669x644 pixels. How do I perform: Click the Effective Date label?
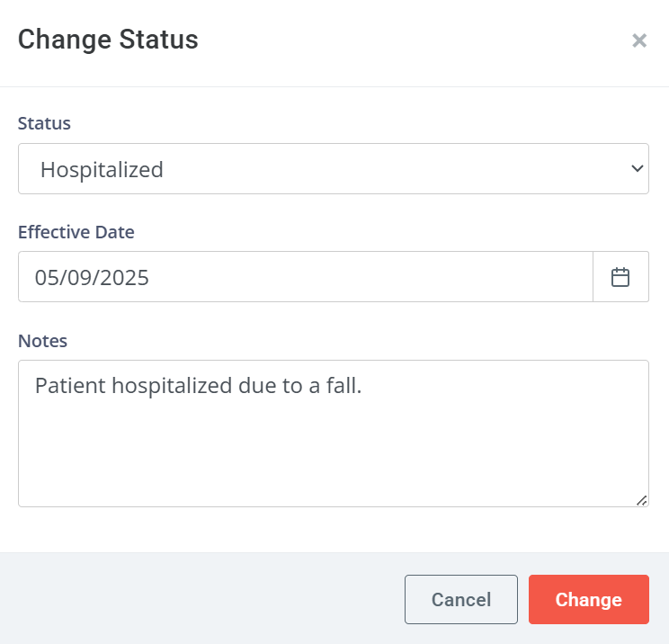pyautogui.click(x=76, y=232)
